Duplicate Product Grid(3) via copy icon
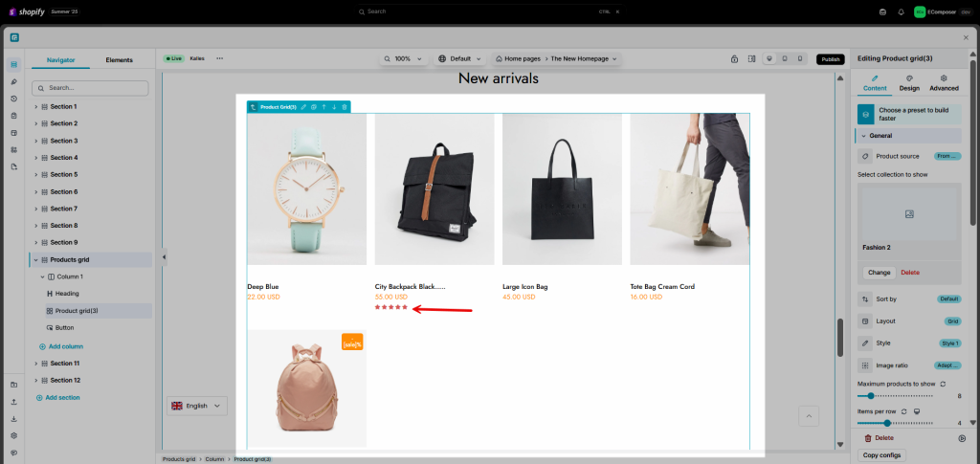 pos(314,107)
